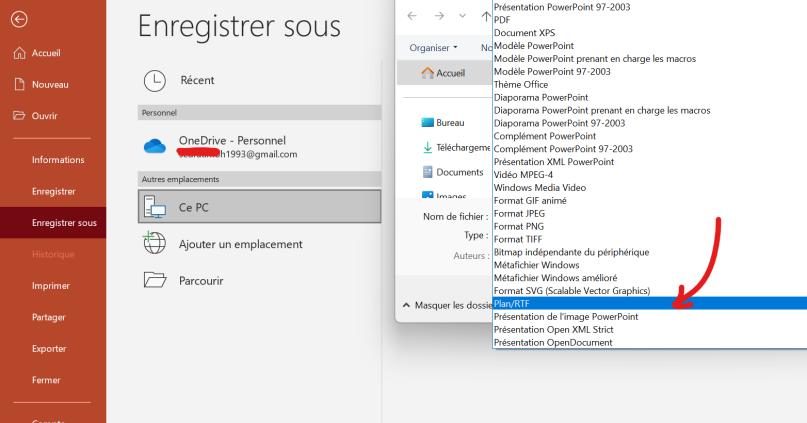The height and width of the screenshot is (423, 807).
Task: Open the Partager option
Action: tap(48, 317)
